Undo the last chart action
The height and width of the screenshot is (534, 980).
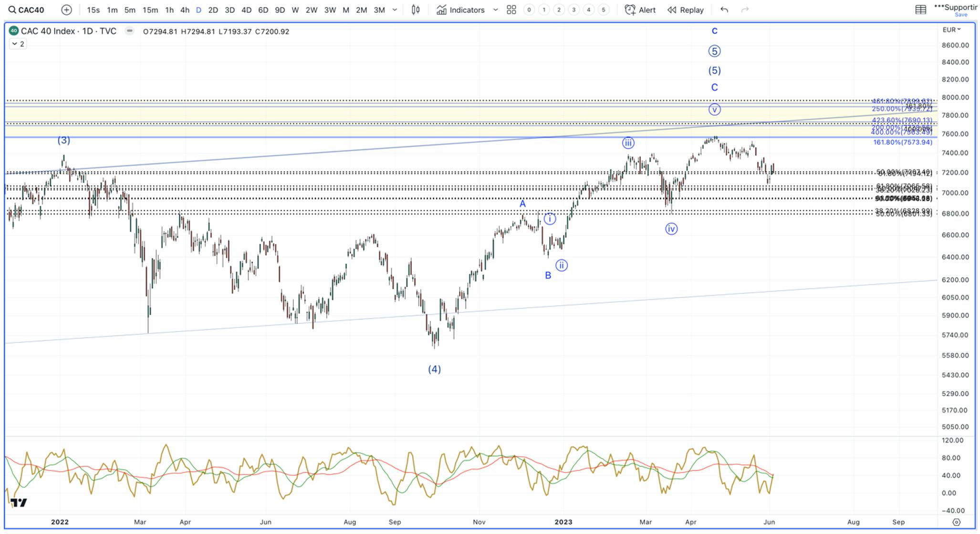click(724, 10)
